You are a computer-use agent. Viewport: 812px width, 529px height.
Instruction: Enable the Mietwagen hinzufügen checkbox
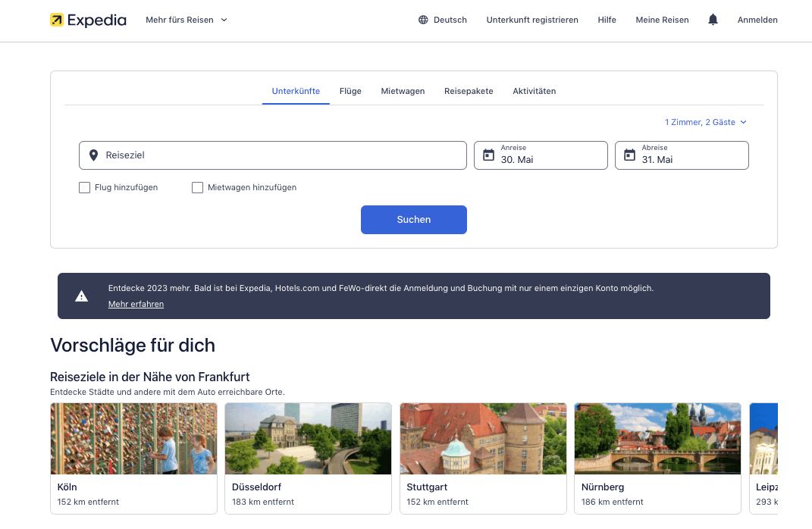pos(197,187)
